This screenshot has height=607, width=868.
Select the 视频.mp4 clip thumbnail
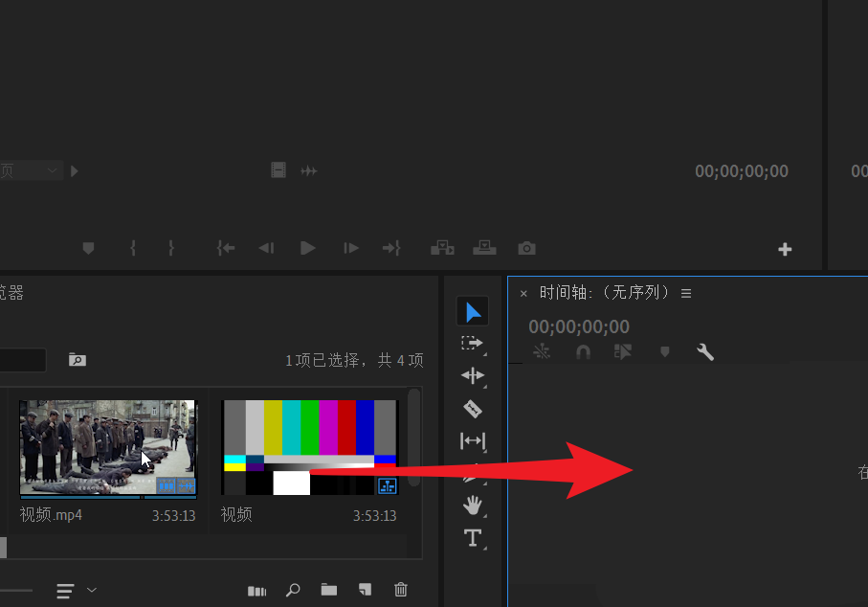pos(107,445)
